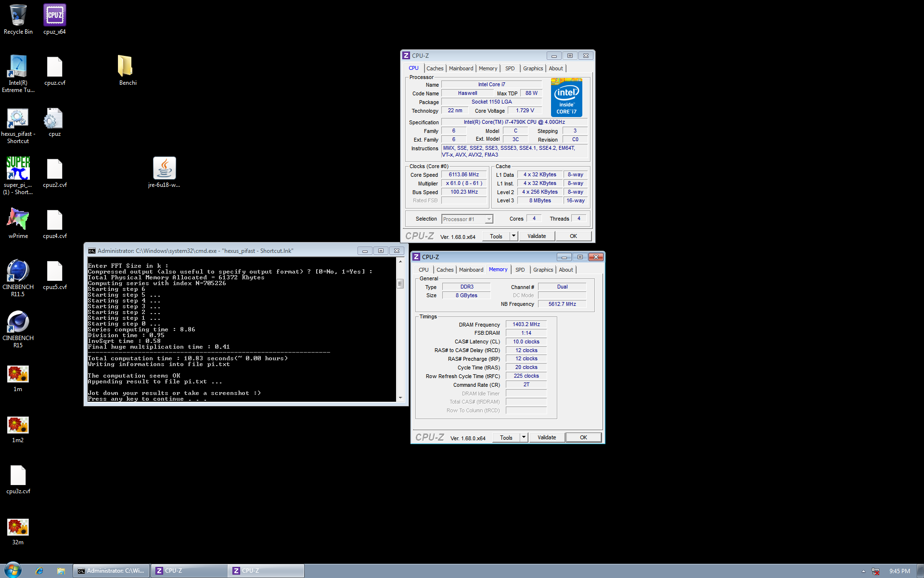Open Graphics tab in upper CPU-Z window
This screenshot has width=924, height=578.
[x=533, y=68]
